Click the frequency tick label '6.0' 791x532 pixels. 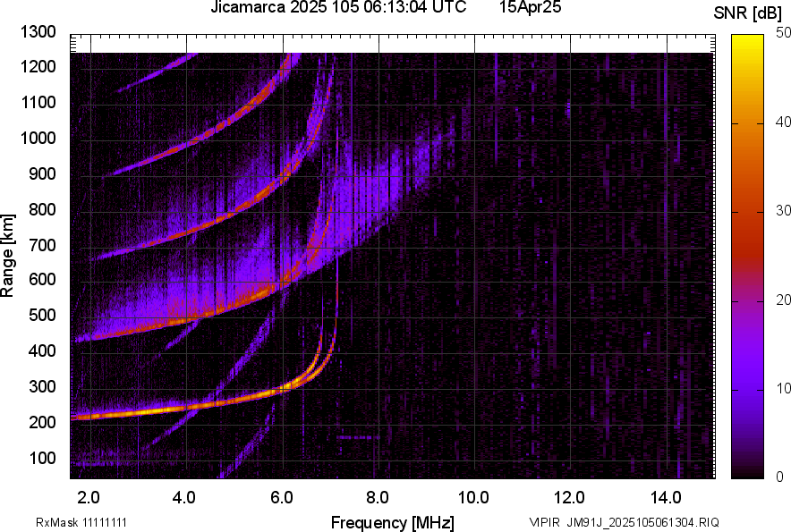tap(281, 498)
